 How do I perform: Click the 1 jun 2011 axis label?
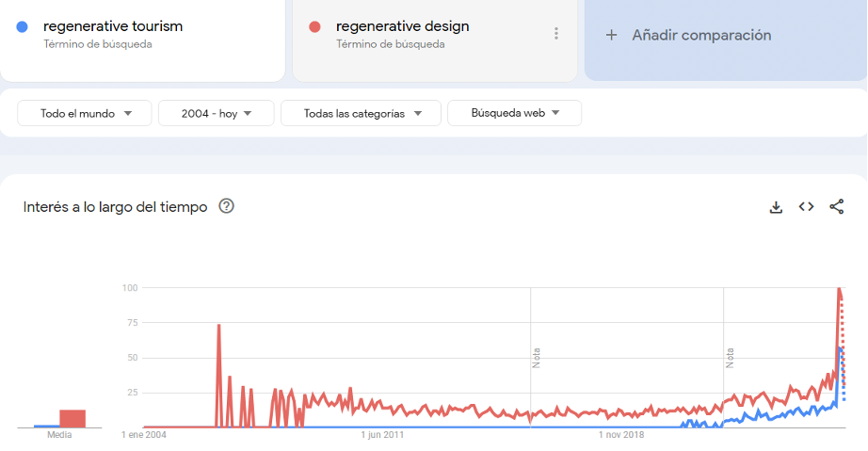(382, 435)
